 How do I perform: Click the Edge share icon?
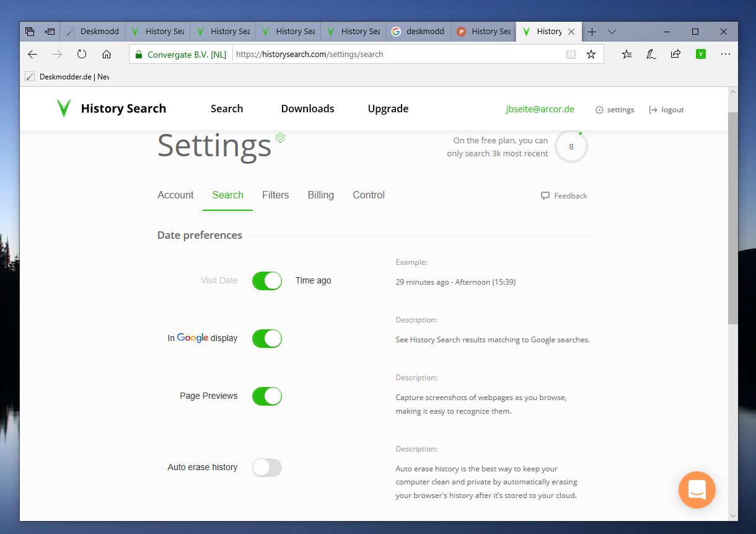pos(676,55)
